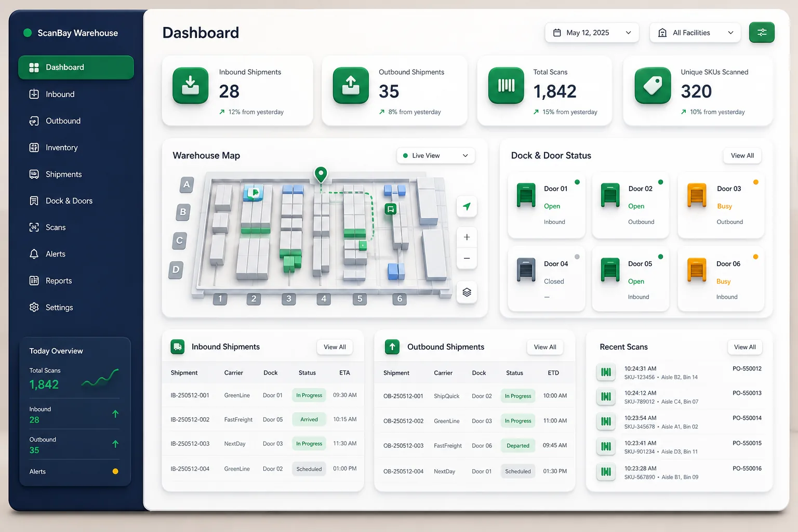
Task: Open the map layers icon
Action: (467, 292)
